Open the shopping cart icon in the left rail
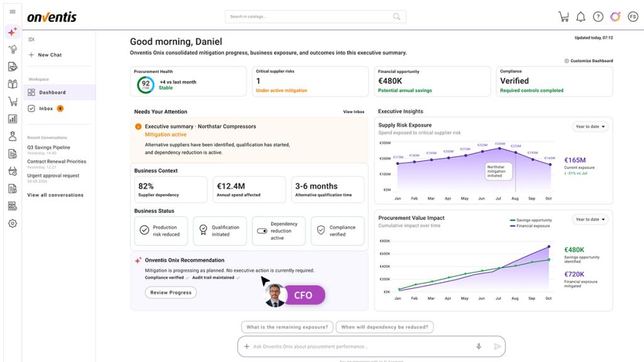 pyautogui.click(x=13, y=101)
